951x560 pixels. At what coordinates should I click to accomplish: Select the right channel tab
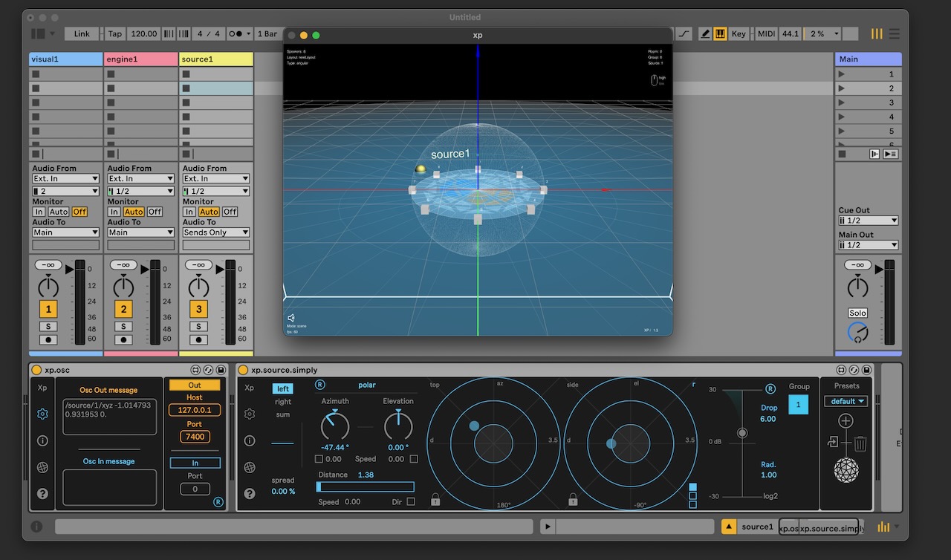point(283,402)
